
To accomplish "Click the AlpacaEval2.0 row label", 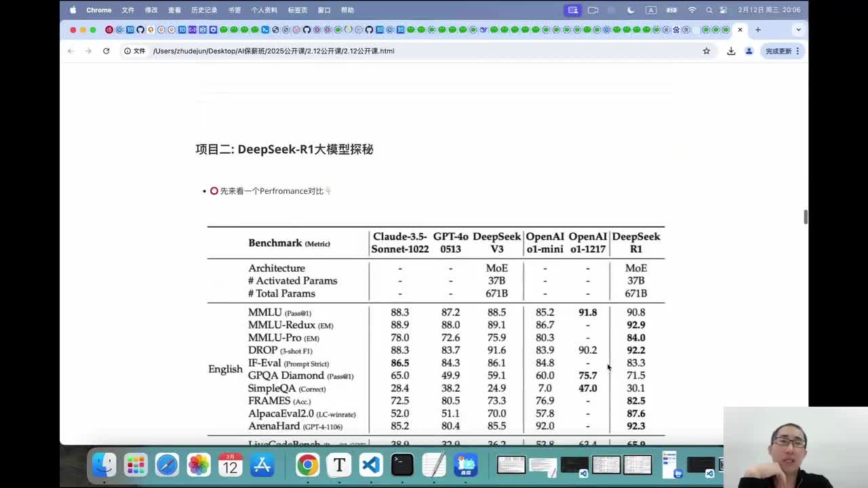I will click(302, 413).
